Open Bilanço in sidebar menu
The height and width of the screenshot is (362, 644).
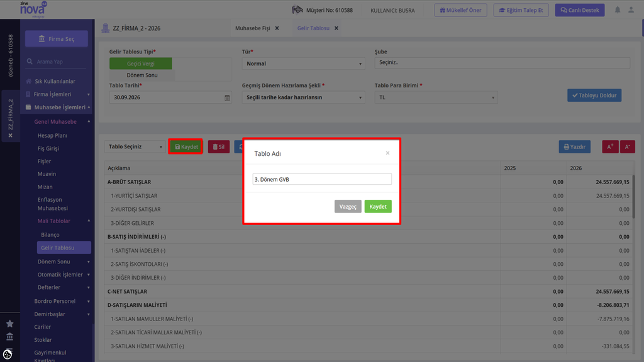pyautogui.click(x=50, y=235)
